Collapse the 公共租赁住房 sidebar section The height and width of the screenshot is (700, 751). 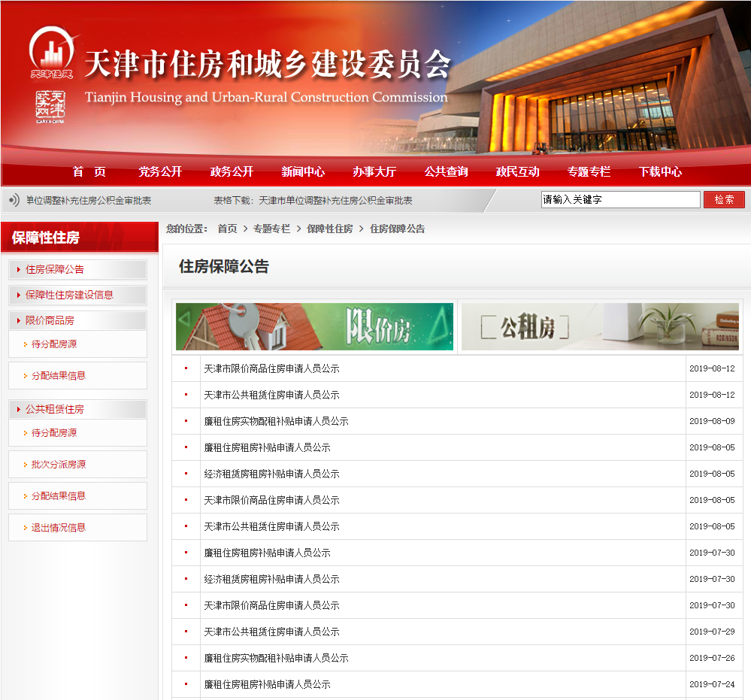(54, 409)
